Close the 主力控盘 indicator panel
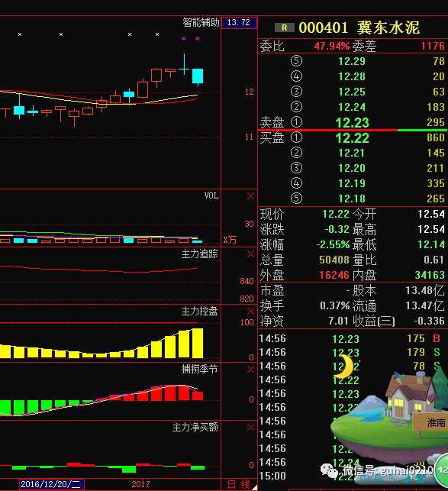448x491 pixels. (250, 312)
